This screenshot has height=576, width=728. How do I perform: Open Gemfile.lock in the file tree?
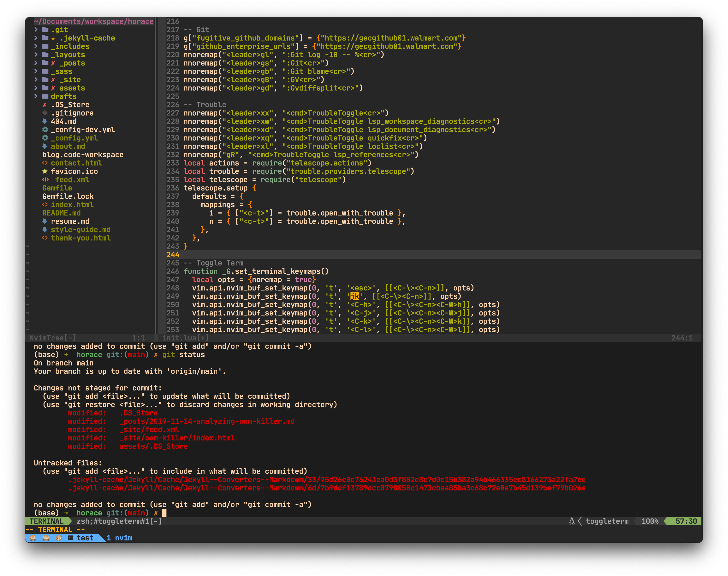point(68,196)
